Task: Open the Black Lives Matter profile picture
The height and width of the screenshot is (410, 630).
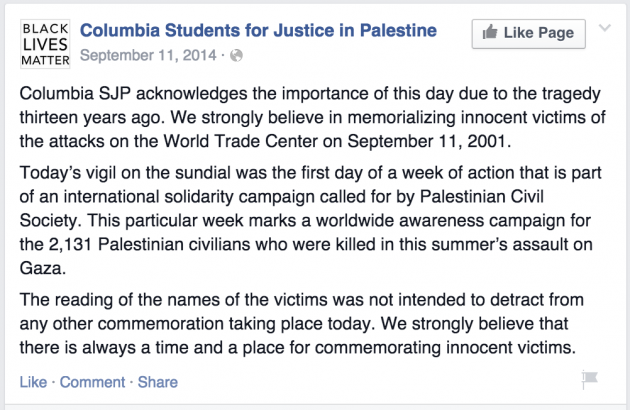Action: point(45,44)
